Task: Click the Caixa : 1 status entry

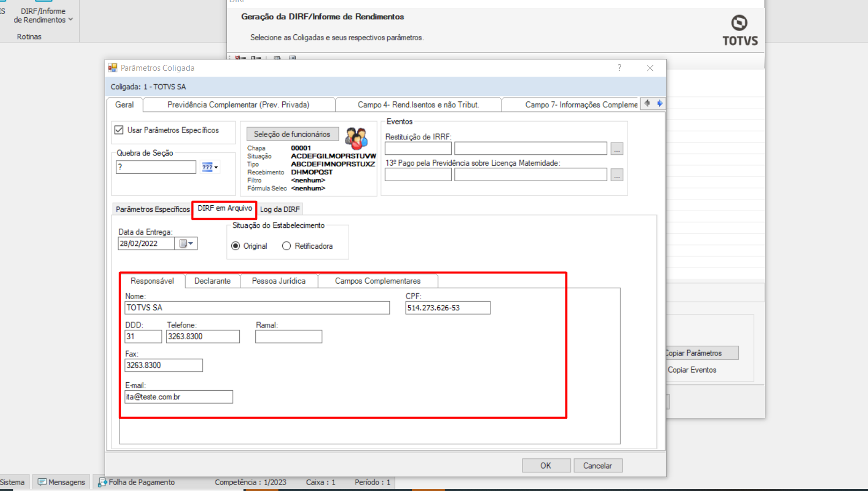Action: [x=321, y=482]
